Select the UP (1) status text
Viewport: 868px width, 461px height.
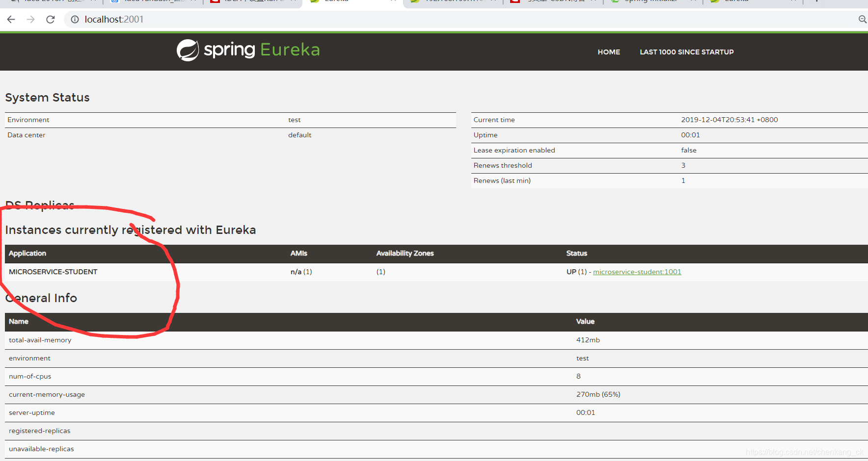(x=576, y=272)
